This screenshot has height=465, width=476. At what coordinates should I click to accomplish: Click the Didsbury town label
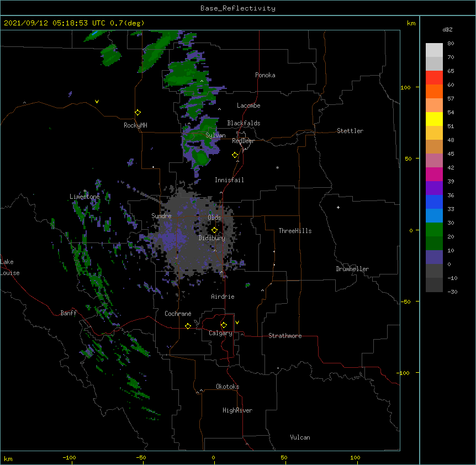pyautogui.click(x=212, y=238)
